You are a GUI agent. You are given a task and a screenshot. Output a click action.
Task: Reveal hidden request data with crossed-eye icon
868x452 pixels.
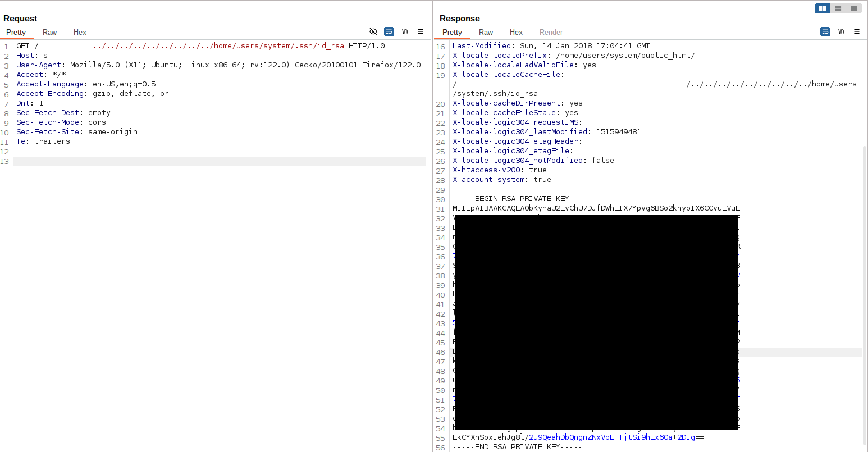click(373, 31)
